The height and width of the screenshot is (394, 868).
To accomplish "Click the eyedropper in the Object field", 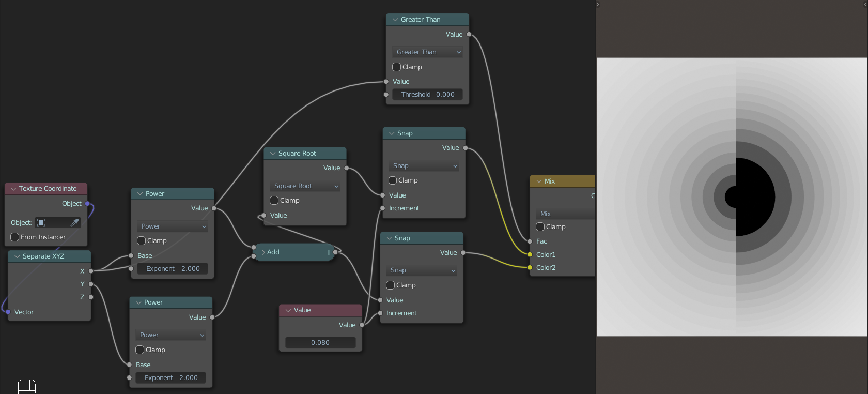I will tap(74, 222).
